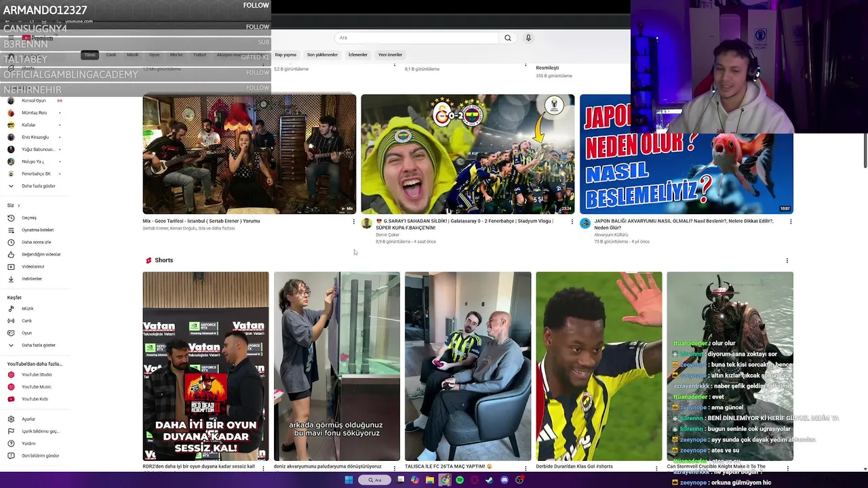
Task: Click Geri bildirim gönder feedback
Action: 34,455
